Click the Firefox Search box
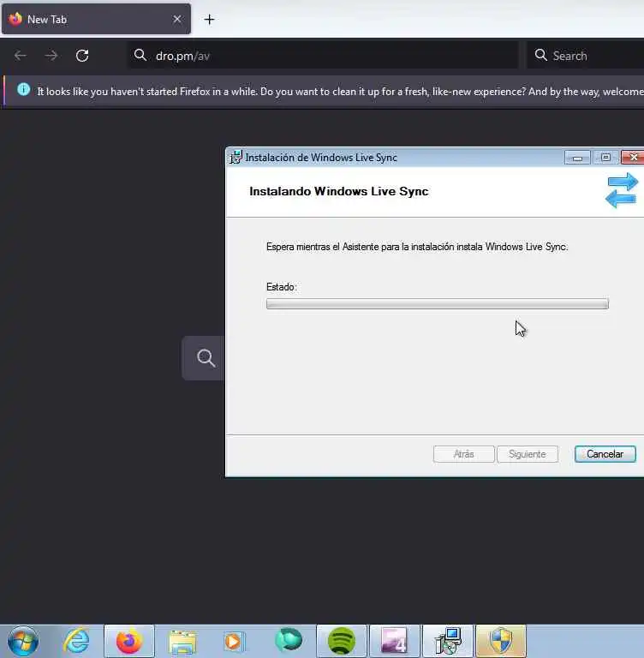This screenshot has width=644, height=658. (x=586, y=56)
